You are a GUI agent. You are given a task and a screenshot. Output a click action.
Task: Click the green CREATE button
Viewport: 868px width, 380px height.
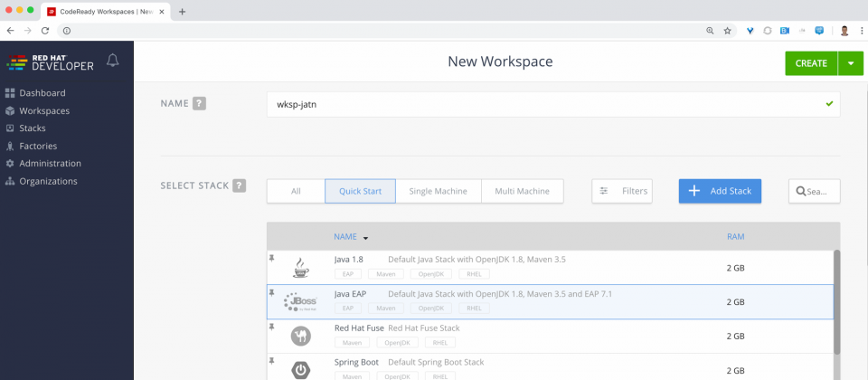(x=811, y=63)
